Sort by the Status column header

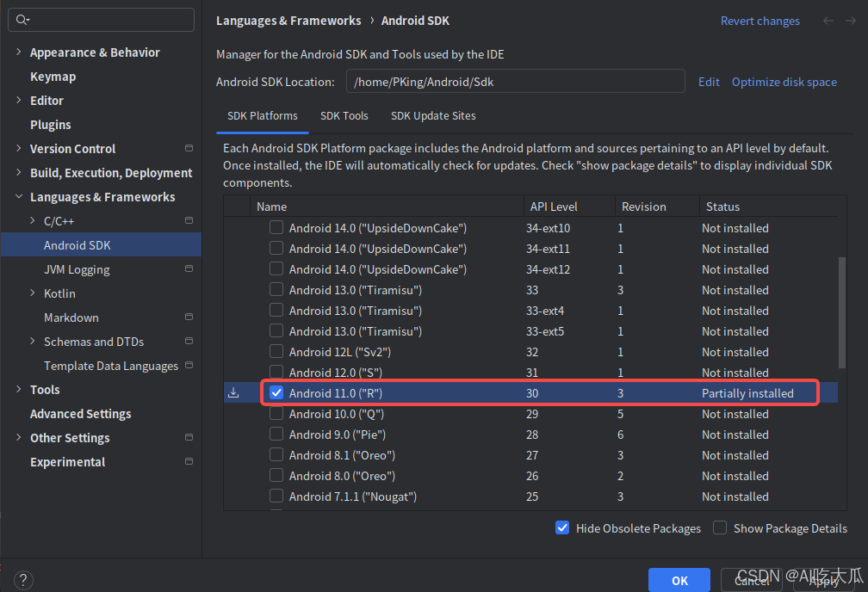(x=768, y=207)
